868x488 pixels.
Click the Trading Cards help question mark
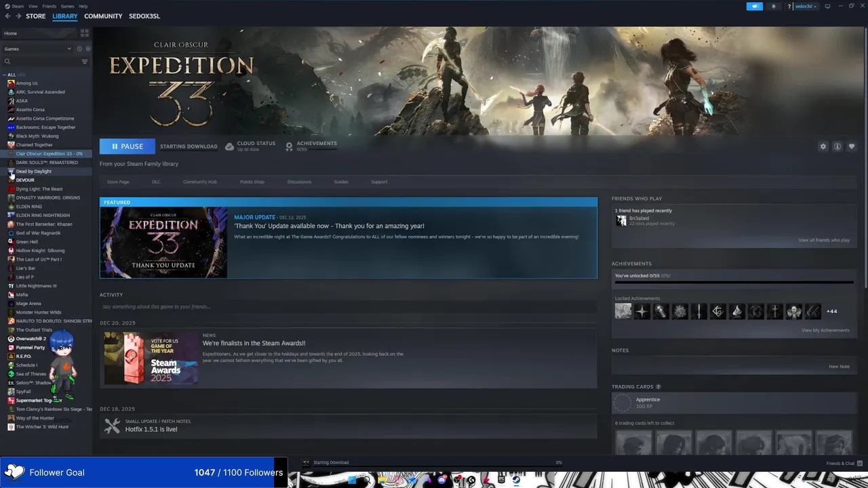(658, 387)
